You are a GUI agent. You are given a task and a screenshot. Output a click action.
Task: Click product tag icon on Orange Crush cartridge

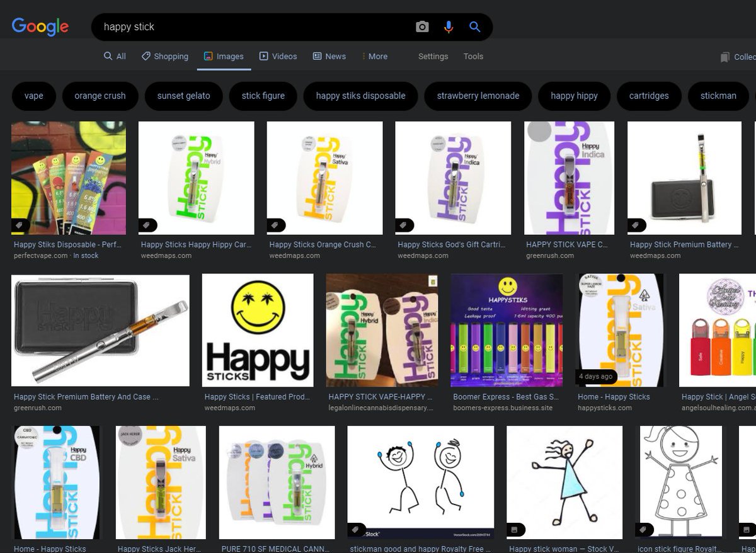pos(276,225)
